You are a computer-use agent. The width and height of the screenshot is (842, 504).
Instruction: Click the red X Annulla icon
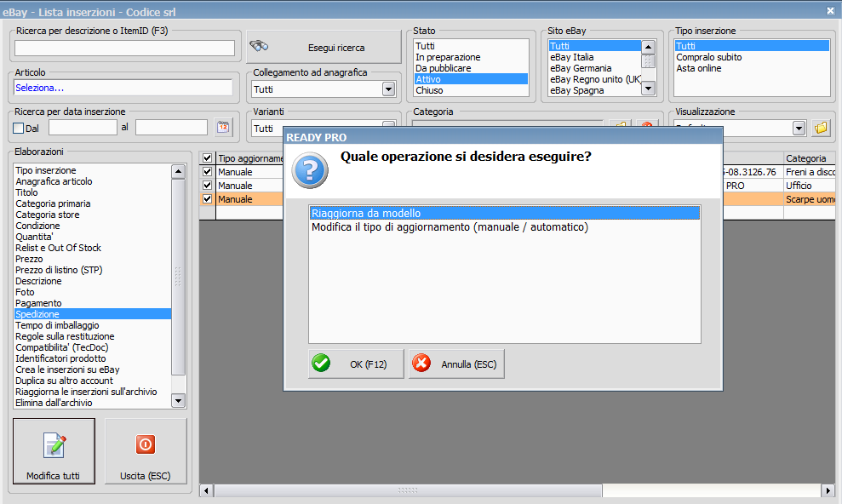421,364
